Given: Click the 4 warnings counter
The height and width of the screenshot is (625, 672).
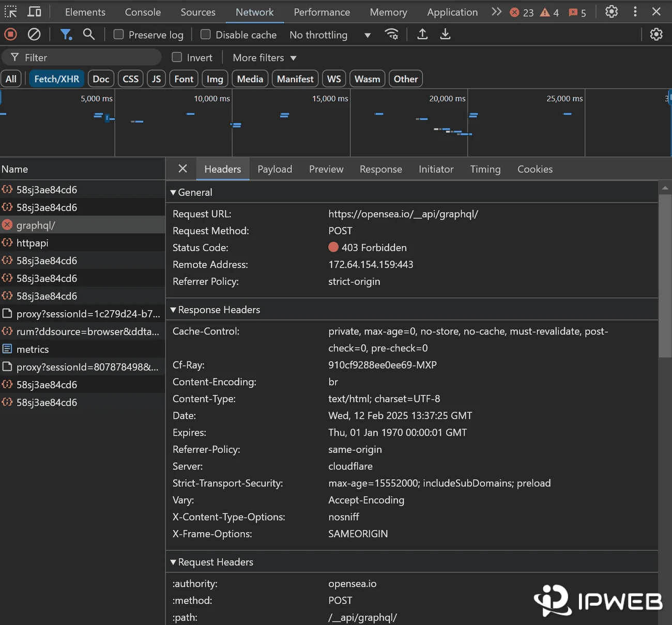Looking at the screenshot, I should [549, 12].
